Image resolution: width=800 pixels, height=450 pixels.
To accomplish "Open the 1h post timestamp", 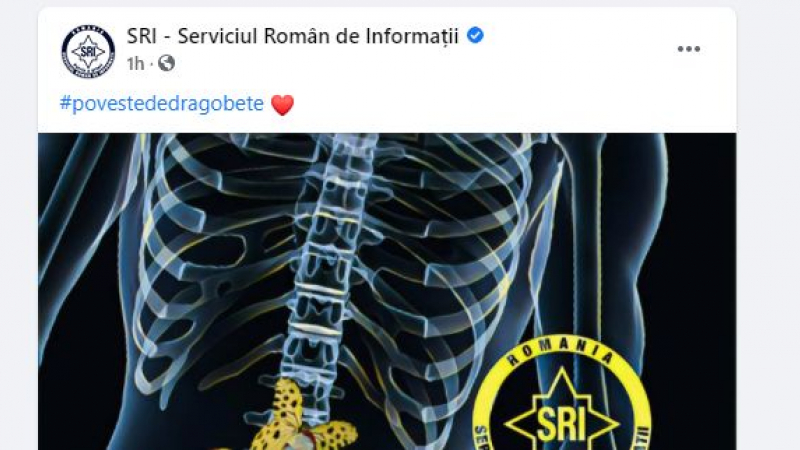I will tap(135, 64).
